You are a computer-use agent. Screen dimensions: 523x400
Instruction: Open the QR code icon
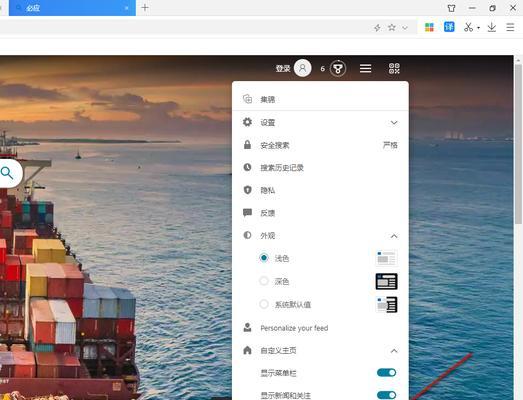pyautogui.click(x=394, y=69)
